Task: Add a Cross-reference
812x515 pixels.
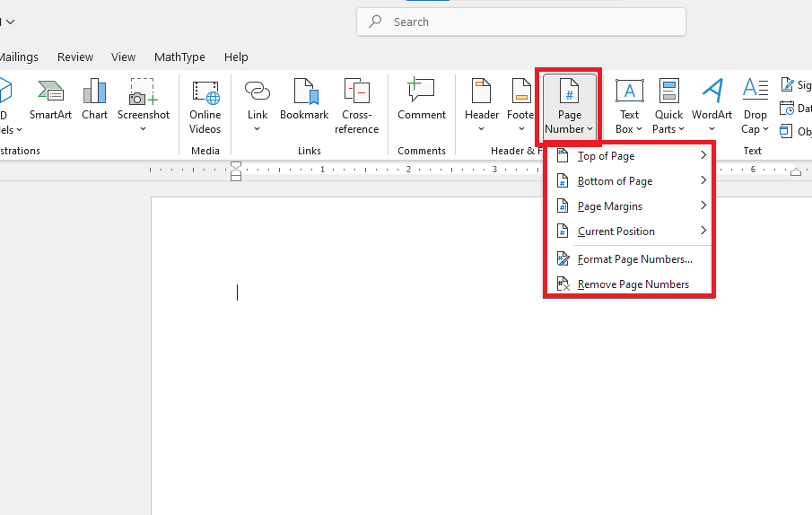Action: coord(356,107)
